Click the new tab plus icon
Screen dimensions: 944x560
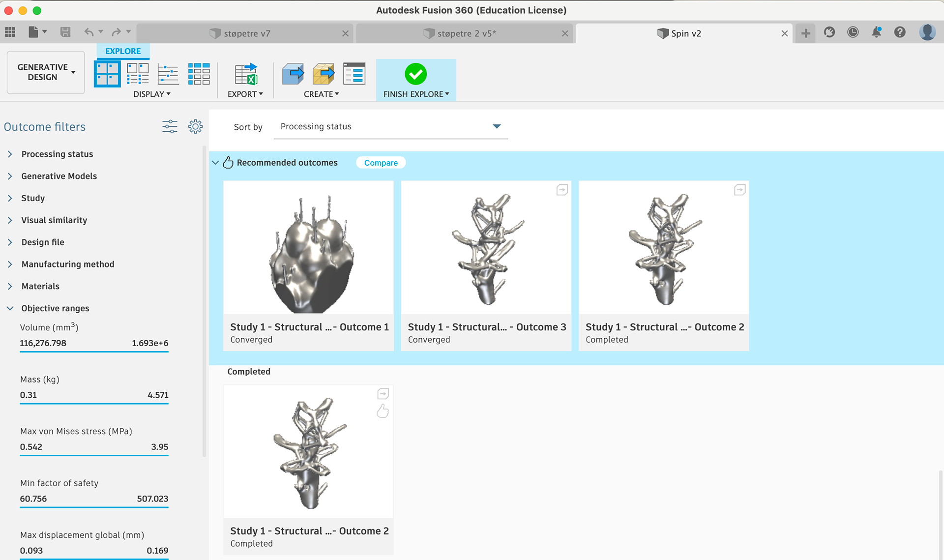805,33
